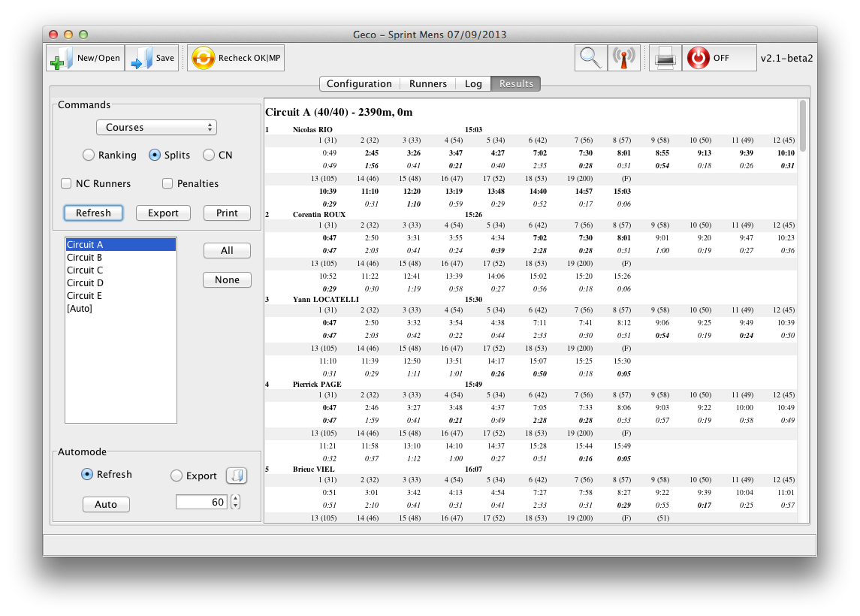
Task: Click the v2.1-beta2 version label
Action: tap(786, 58)
